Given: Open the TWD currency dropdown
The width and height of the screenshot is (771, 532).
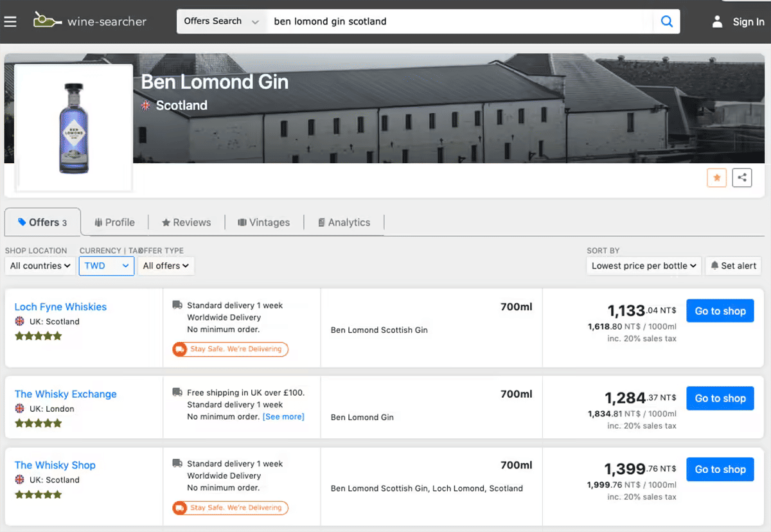Looking at the screenshot, I should 107,265.
